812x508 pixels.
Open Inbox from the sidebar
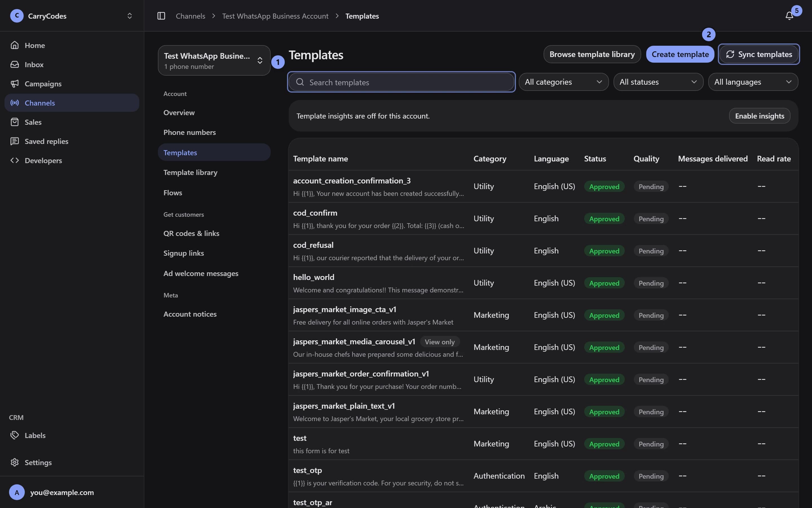[72, 64]
